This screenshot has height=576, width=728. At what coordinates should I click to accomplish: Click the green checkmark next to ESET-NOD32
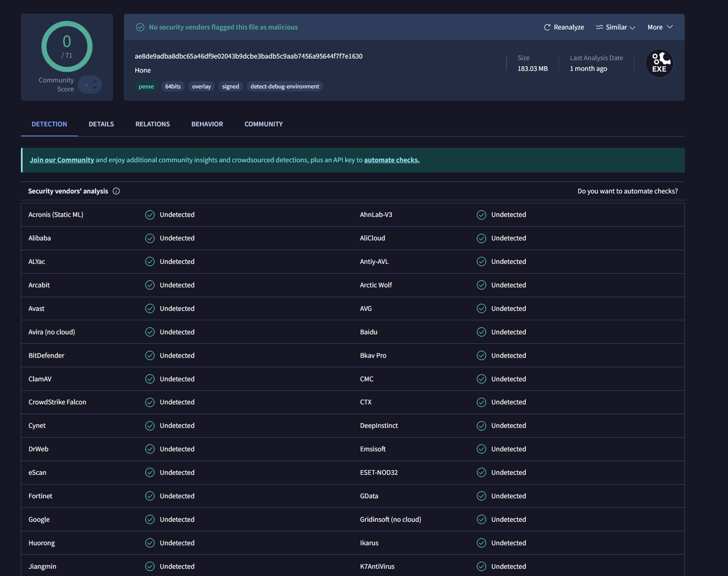click(x=481, y=472)
